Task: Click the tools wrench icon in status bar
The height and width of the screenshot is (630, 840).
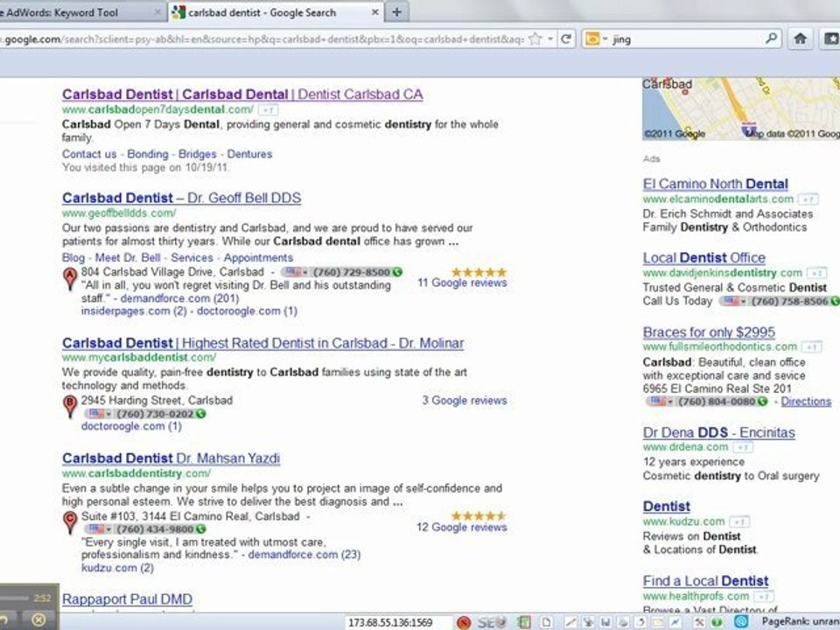Action: click(700, 622)
